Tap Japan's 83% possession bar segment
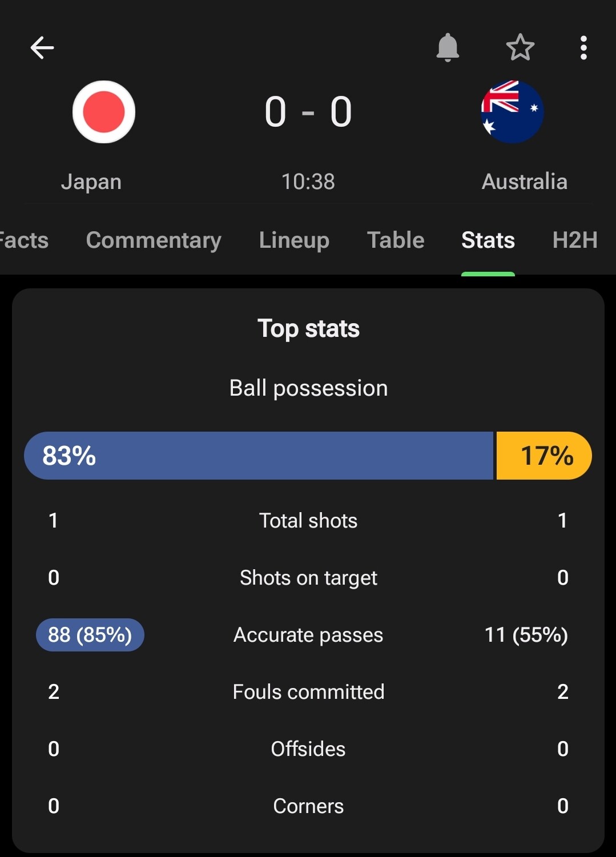616x857 pixels. (x=259, y=456)
